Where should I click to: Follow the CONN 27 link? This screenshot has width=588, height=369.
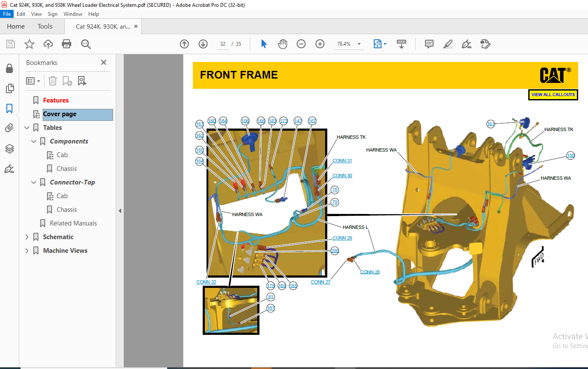pyautogui.click(x=320, y=282)
